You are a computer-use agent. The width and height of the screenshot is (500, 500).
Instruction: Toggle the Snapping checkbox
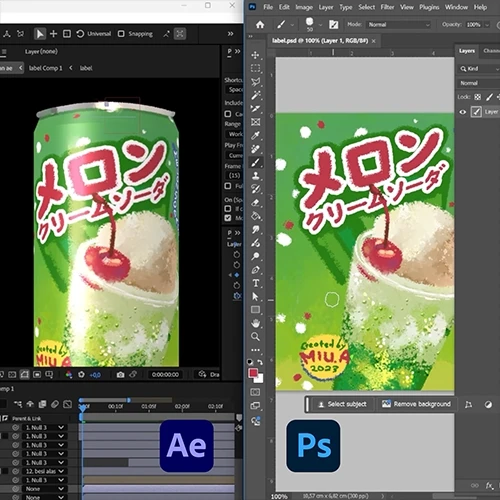point(121,34)
